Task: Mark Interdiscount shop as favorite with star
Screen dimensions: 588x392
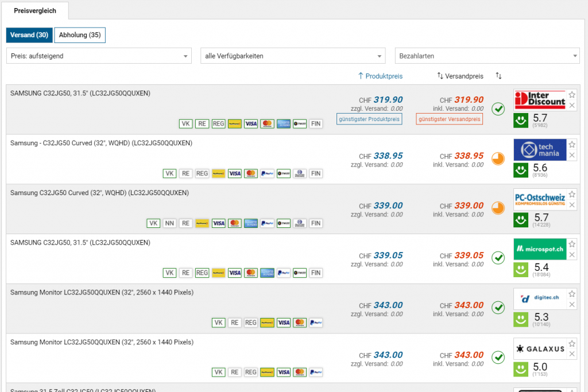Action: click(572, 95)
